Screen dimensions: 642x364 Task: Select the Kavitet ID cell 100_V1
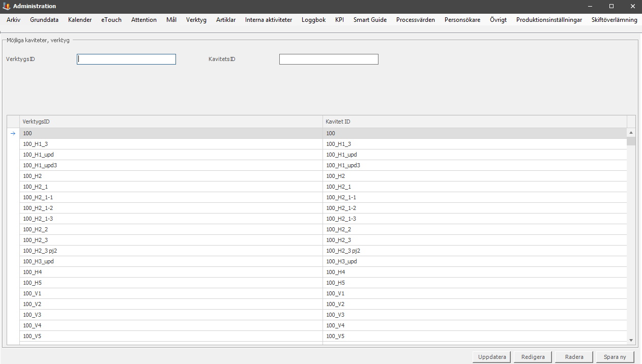(x=475, y=293)
